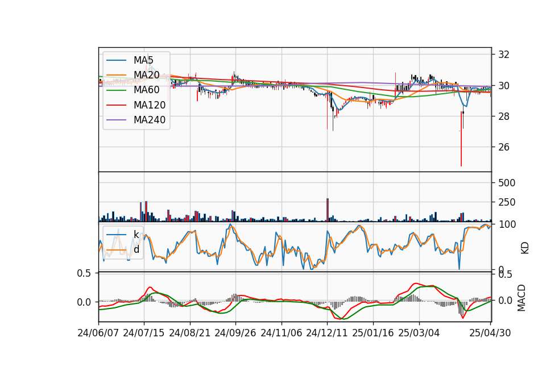Click the MA20 legend label
This screenshot has width=546, height=392.
pyautogui.click(x=146, y=75)
